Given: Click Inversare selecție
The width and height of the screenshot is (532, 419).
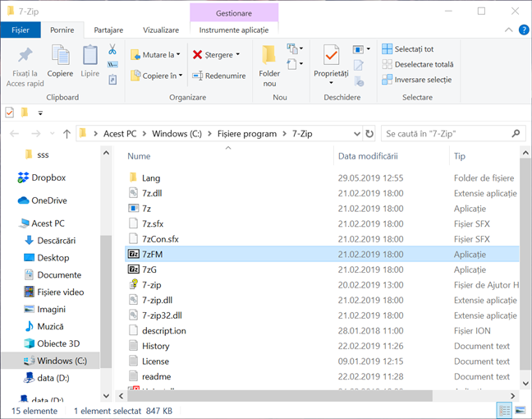Looking at the screenshot, I should click(x=416, y=80).
